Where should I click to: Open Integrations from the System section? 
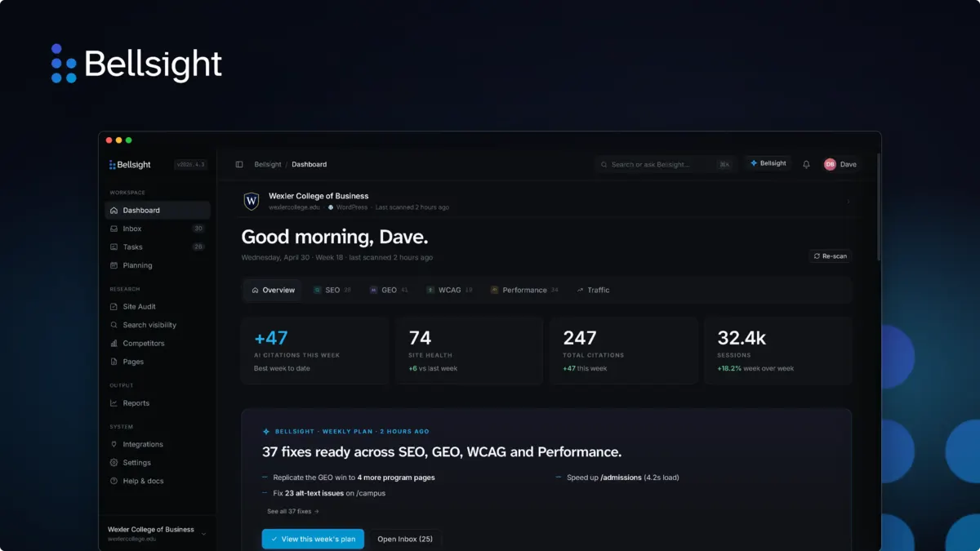click(157, 444)
